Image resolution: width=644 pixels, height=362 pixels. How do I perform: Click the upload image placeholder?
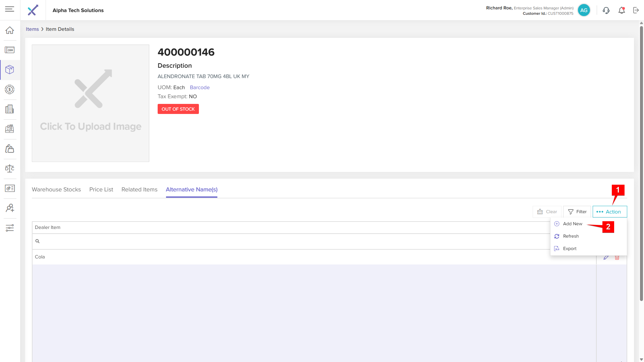[91, 103]
